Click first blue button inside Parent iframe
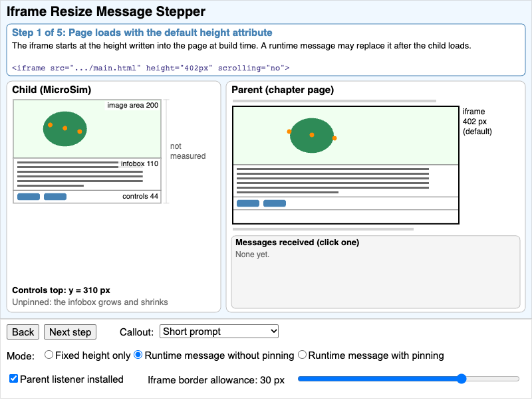The image size is (532, 400). click(x=248, y=203)
